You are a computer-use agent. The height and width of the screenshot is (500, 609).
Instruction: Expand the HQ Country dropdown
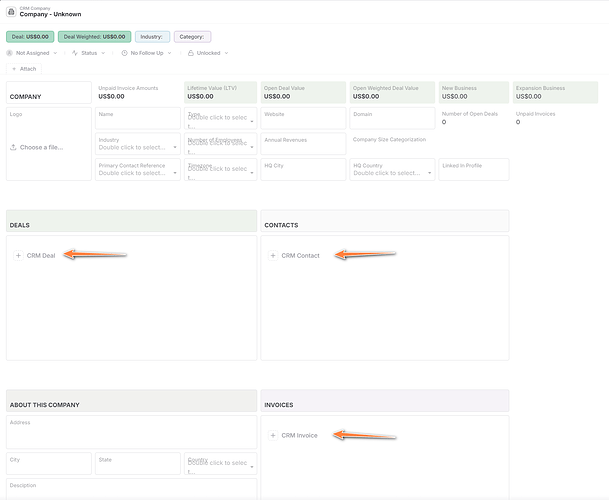click(x=430, y=172)
